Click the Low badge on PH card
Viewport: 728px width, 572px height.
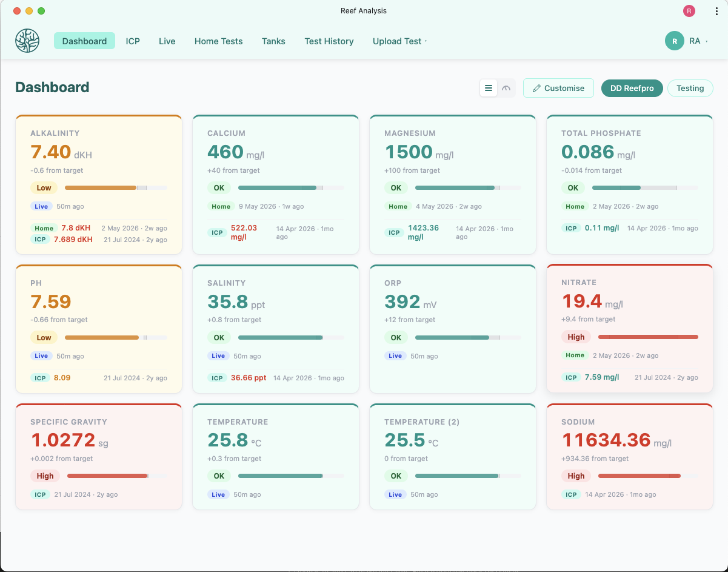(44, 337)
